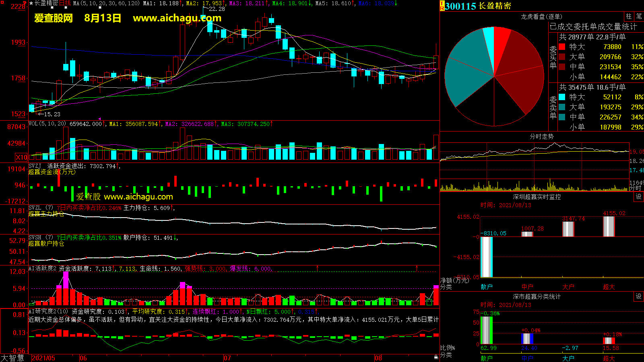The width and height of the screenshot is (644, 362).
Task: Click the VOL(5,10,20) indicator label
Action: tap(47, 123)
